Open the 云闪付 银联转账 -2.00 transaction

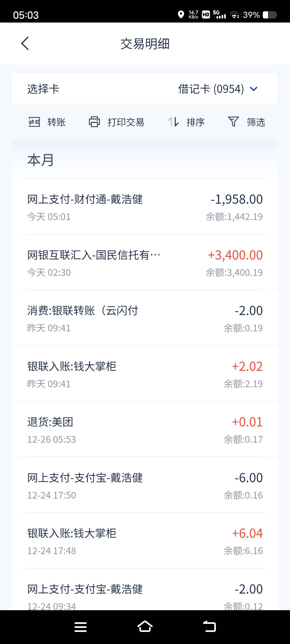(x=145, y=319)
